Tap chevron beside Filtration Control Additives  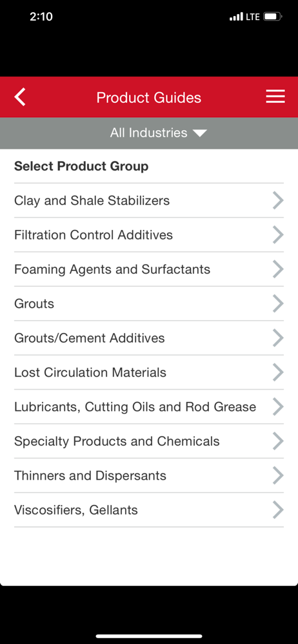278,235
